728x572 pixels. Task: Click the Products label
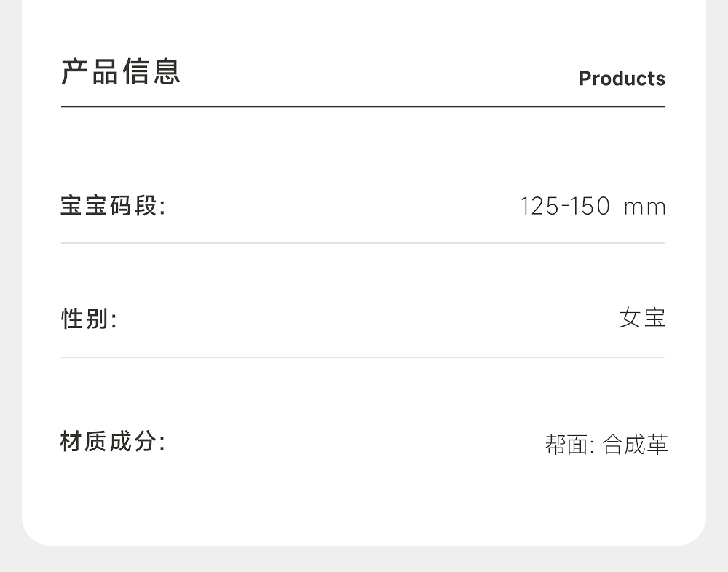click(x=622, y=79)
